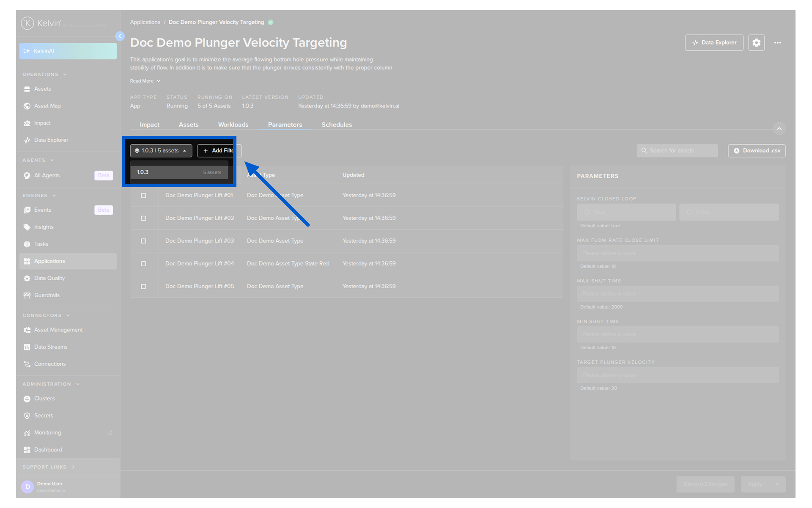This screenshot has height=508, width=812.
Task: Click the Events sidebar icon
Action: coord(27,210)
